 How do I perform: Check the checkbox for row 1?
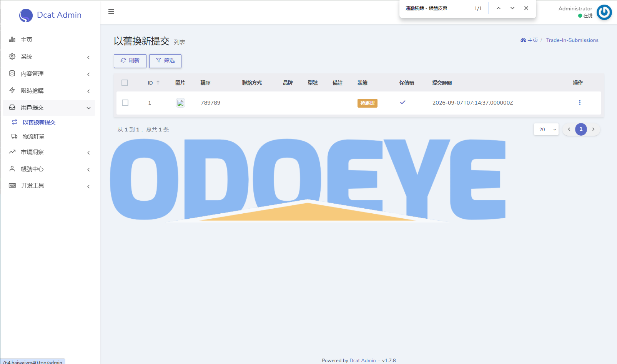125,103
